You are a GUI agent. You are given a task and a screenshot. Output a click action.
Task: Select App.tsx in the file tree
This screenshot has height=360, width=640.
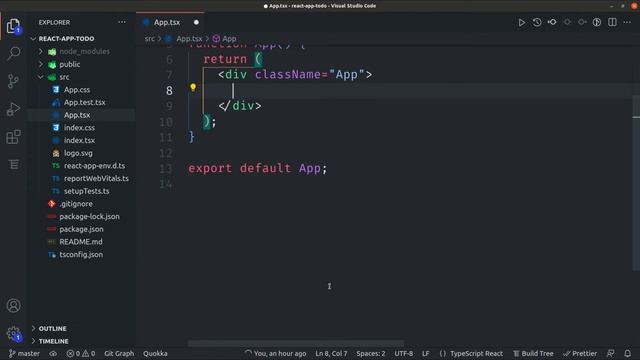(x=77, y=115)
